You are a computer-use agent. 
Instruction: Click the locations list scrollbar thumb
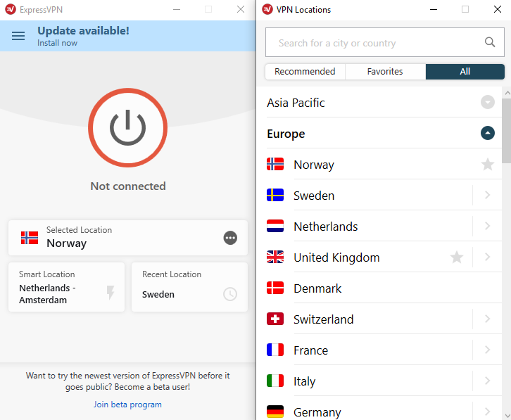pos(506,130)
